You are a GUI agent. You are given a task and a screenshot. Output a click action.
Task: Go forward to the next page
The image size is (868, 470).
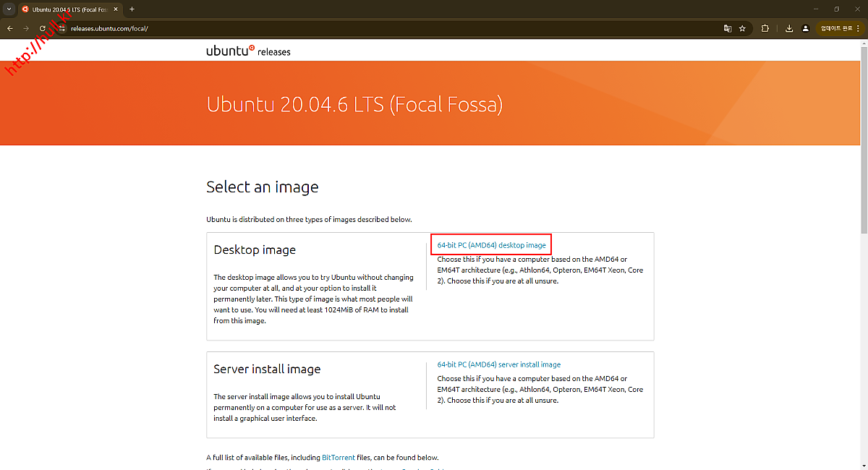click(x=27, y=28)
